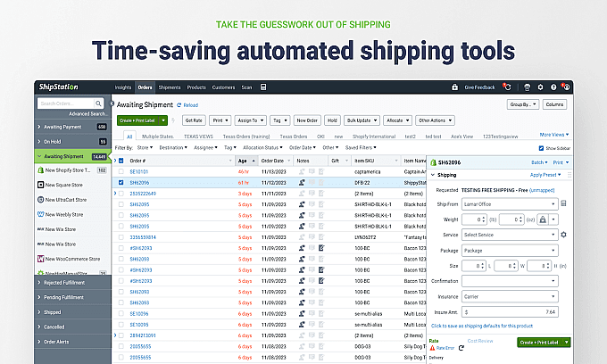Open order link SH62096 in the grid
Screen dimensions: 607x364
click(x=139, y=183)
